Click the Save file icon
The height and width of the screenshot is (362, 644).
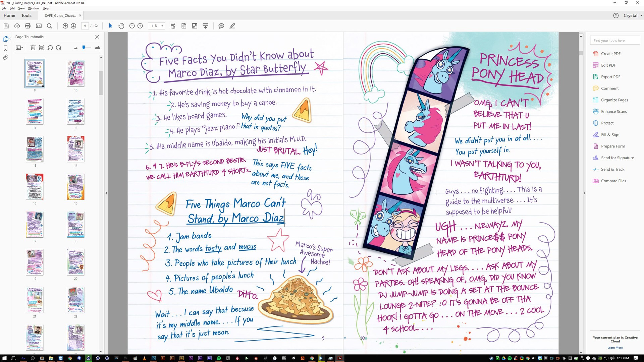(6, 26)
